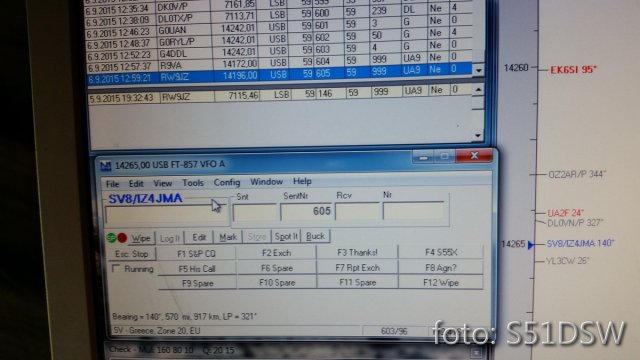640x360 pixels.
Task: Click the Esc: Stop button
Action: click(x=131, y=254)
